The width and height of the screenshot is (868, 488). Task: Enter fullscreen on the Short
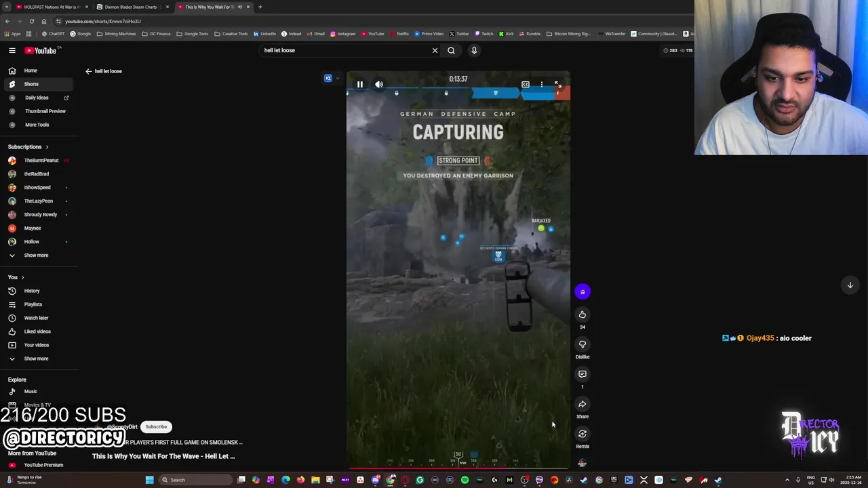tap(557, 85)
